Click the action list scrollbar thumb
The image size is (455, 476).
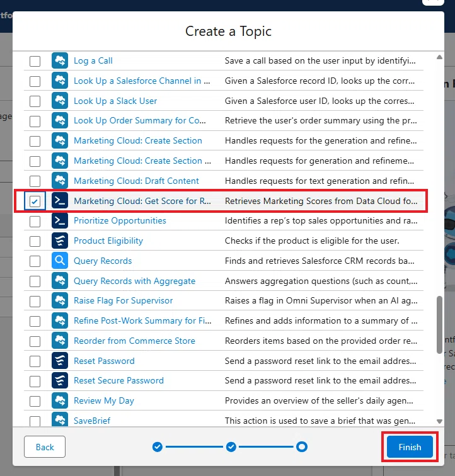(439, 325)
